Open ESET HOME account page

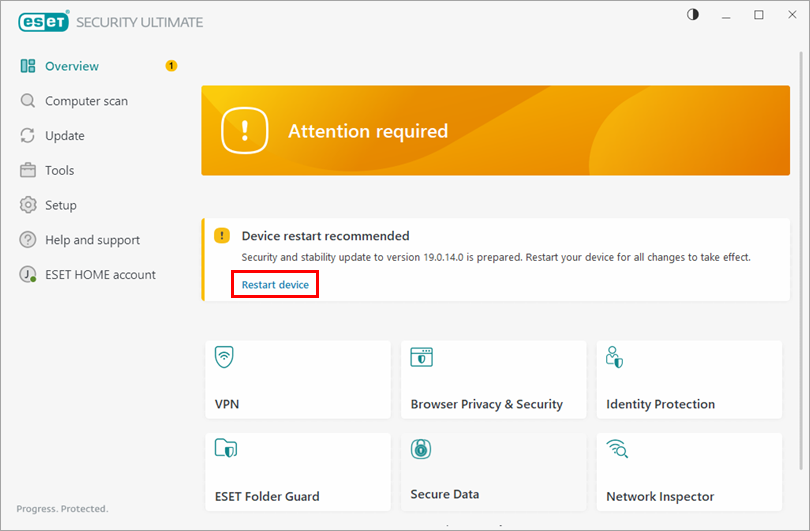(x=100, y=275)
